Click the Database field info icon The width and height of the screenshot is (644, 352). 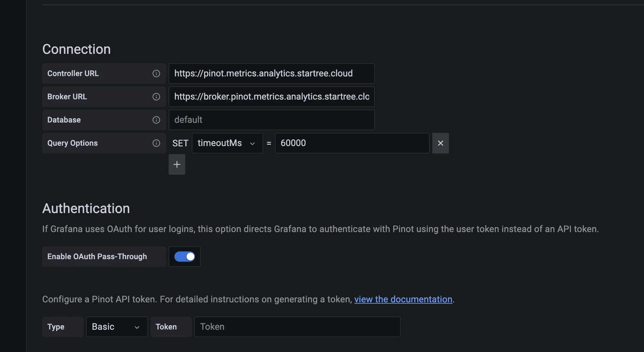tap(156, 120)
